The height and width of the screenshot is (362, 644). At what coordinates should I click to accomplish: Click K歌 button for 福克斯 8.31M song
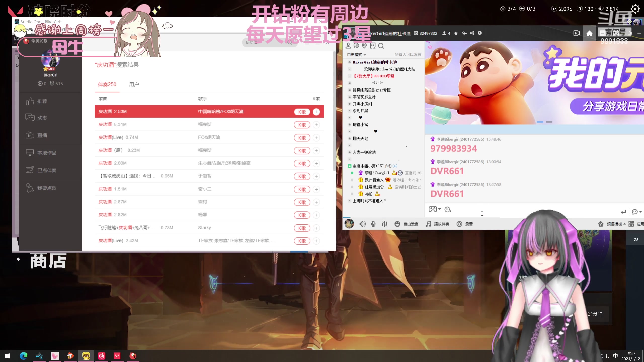[302, 125]
